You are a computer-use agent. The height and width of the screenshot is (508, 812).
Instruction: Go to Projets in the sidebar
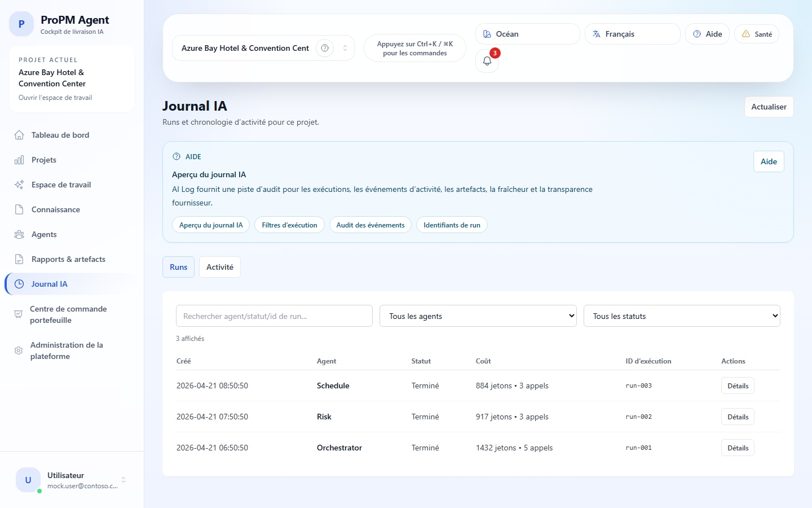[x=44, y=160]
